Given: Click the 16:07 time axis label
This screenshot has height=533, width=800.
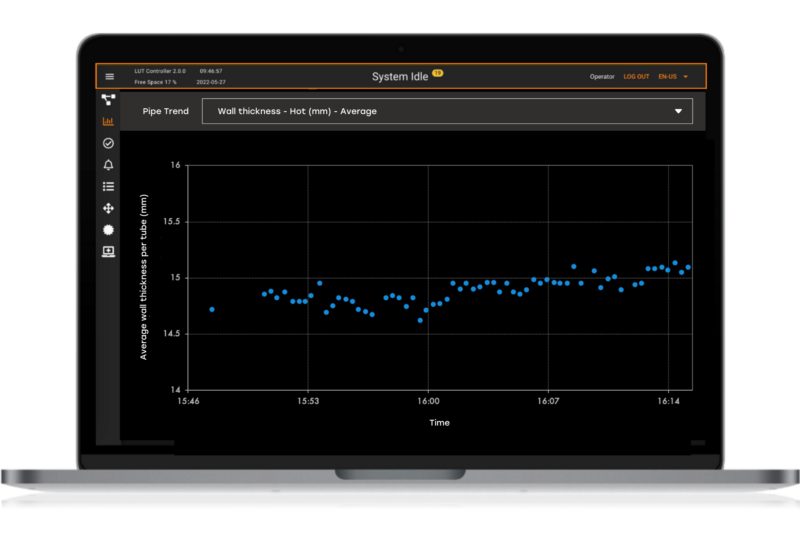Looking at the screenshot, I should (548, 401).
